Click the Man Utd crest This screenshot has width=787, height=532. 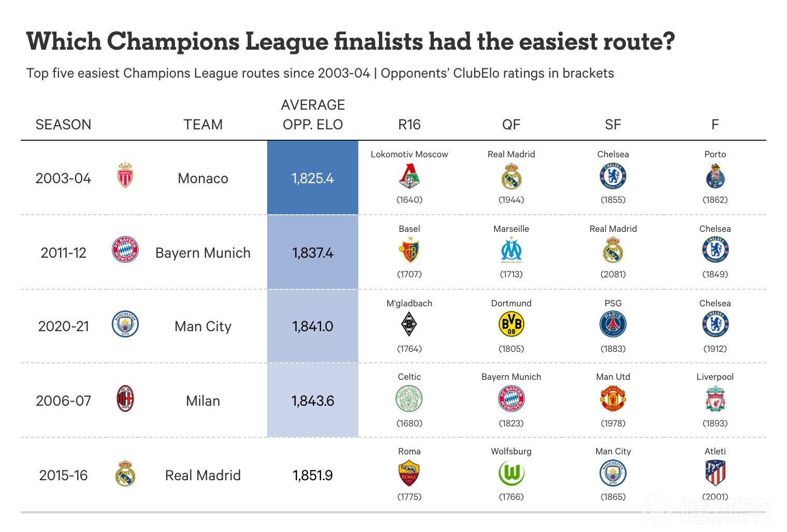(x=613, y=399)
